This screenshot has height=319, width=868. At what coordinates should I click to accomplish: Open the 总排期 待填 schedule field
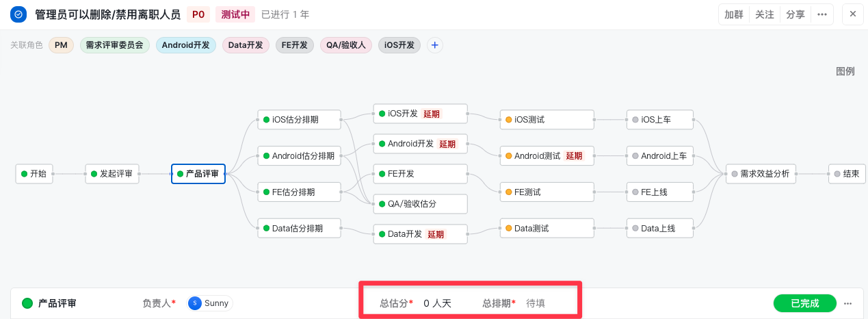[536, 303]
